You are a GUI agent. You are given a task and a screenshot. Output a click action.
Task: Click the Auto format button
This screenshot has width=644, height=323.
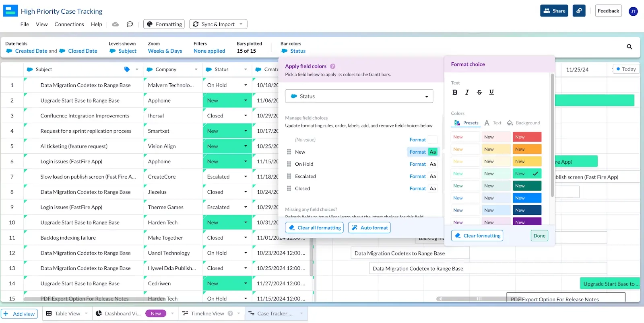(369, 228)
